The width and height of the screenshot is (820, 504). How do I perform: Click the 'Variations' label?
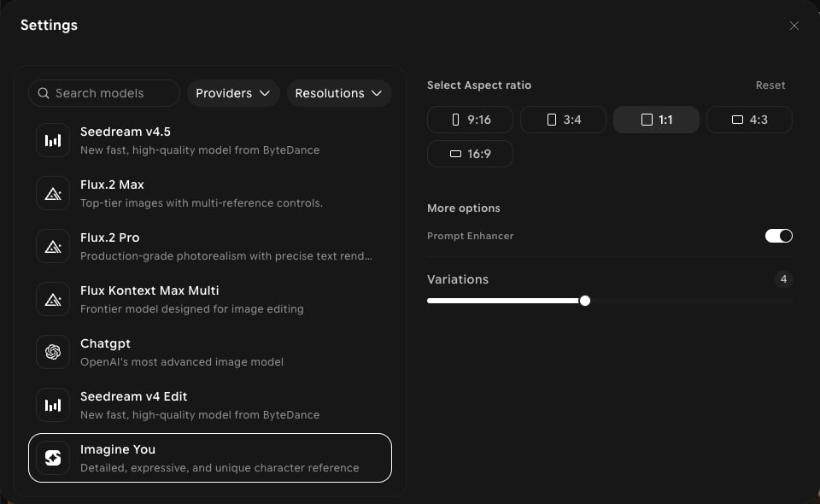point(458,279)
